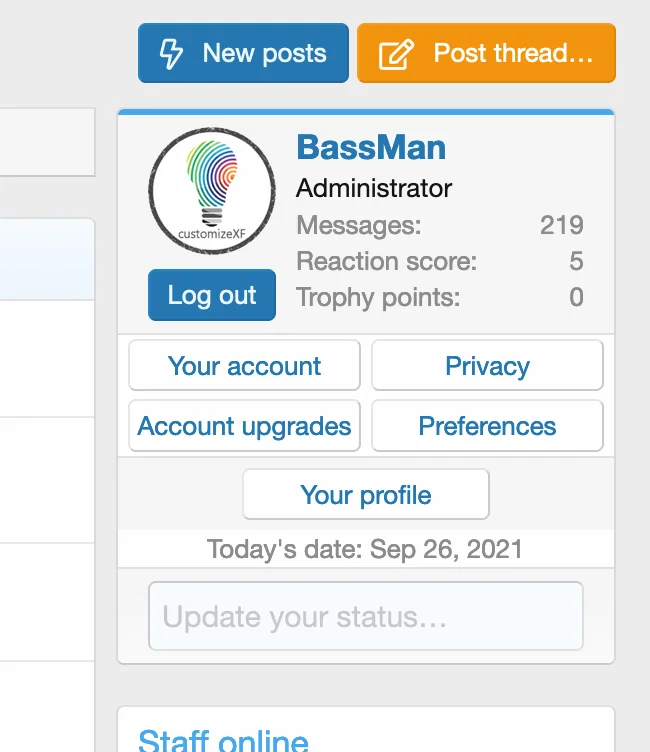This screenshot has height=752, width=650.
Task: Click the pencil edit icon on Post thread
Action: 397,53
